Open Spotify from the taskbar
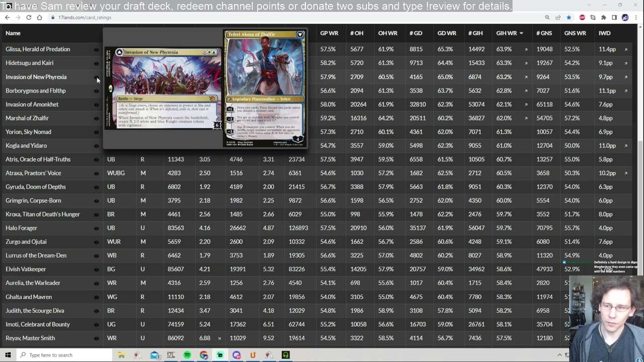This screenshot has height=362, width=644. click(187, 355)
